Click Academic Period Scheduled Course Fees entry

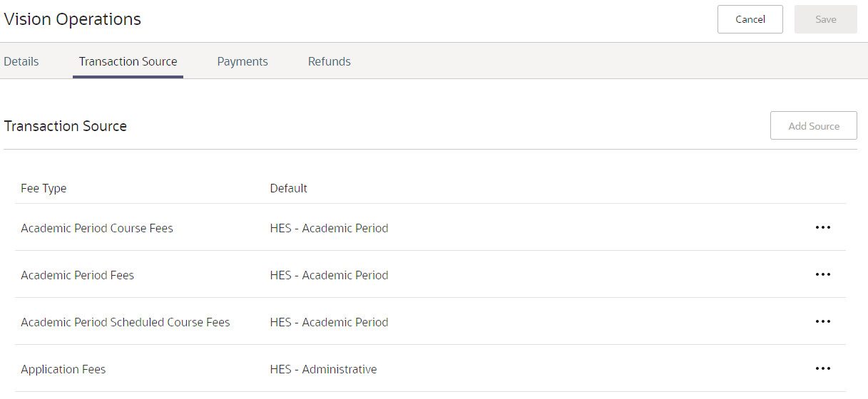(x=126, y=322)
